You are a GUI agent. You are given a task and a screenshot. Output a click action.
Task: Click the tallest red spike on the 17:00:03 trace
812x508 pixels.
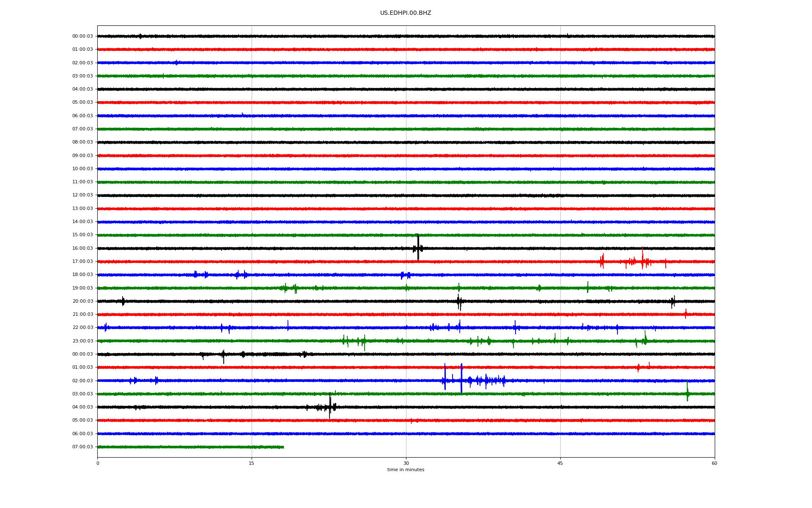(642, 258)
